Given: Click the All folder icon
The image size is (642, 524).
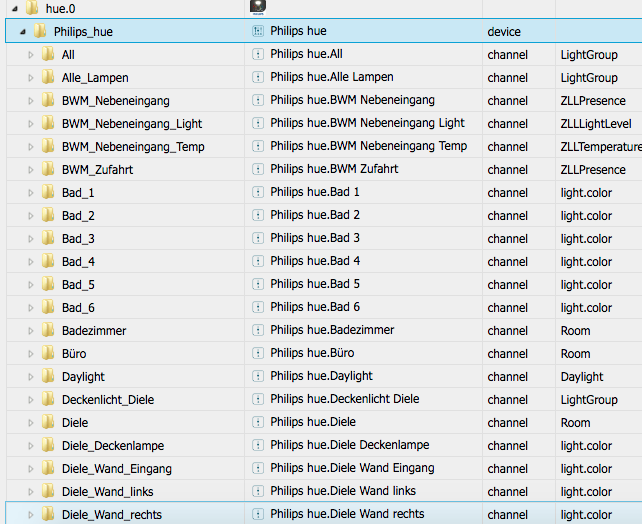Looking at the screenshot, I should tap(48, 54).
